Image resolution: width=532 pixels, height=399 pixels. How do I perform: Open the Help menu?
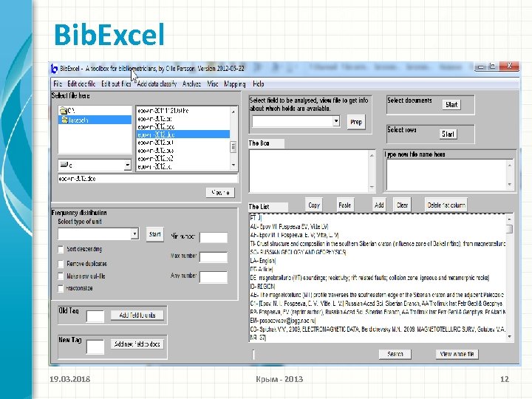click(258, 83)
